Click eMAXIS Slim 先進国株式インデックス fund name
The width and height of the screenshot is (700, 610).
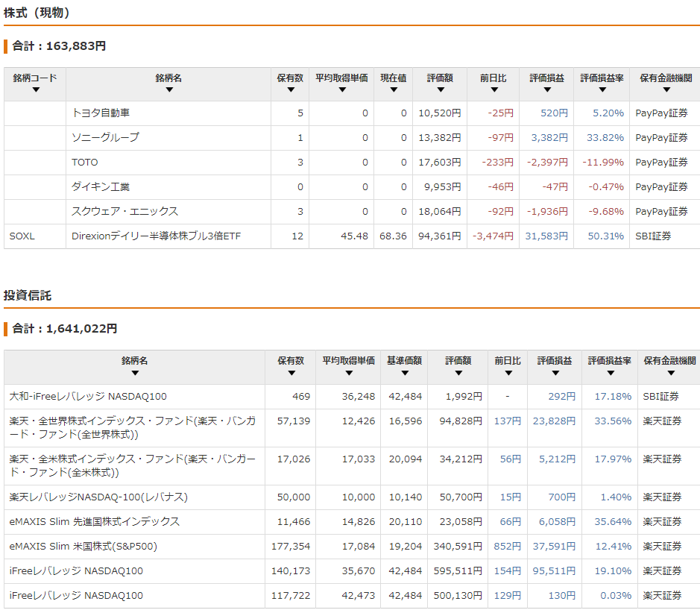coord(95,521)
